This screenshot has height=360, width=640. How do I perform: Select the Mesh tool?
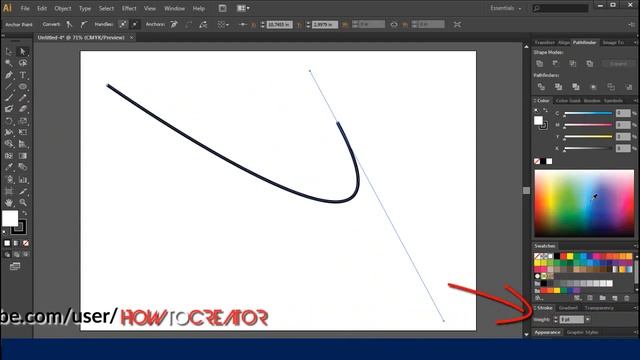tap(9, 156)
